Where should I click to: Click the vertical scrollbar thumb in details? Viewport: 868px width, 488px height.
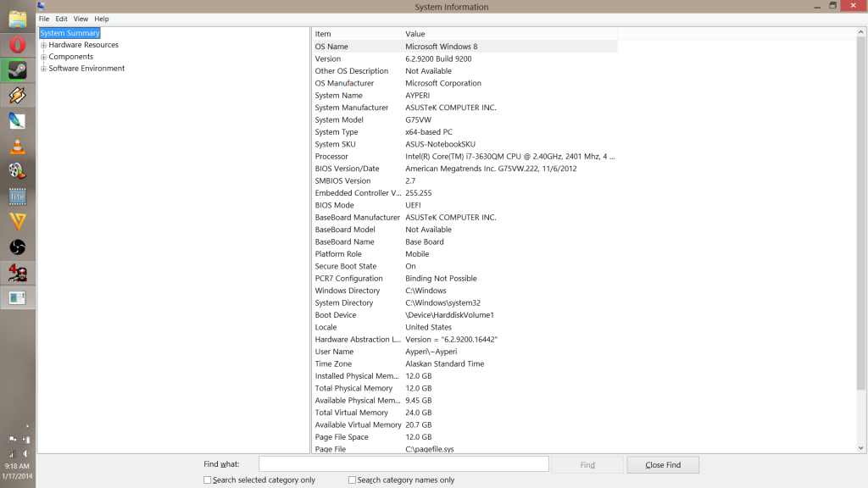coord(861,213)
